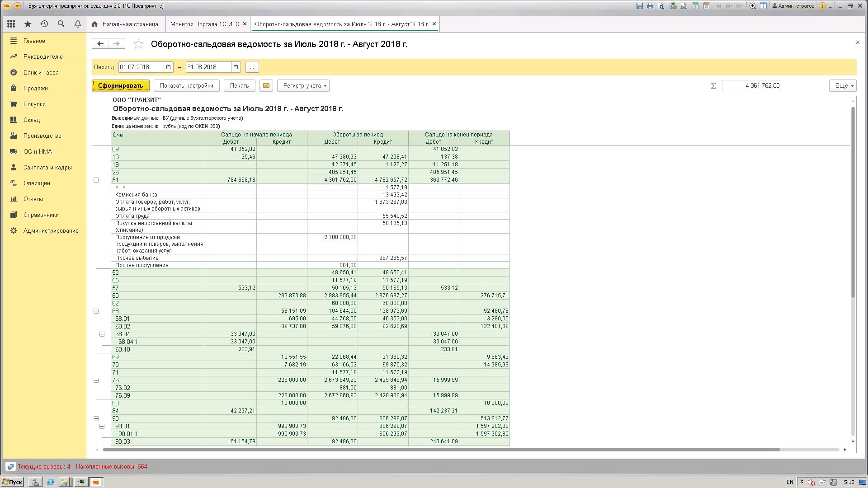Collapse account 68 group
The width and height of the screenshot is (868, 488).
96,311
